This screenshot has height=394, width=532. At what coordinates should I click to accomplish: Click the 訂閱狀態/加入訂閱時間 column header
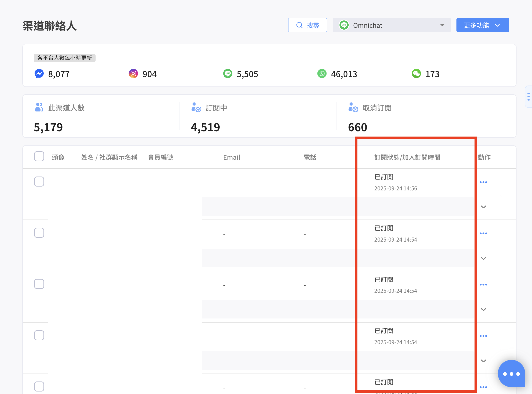click(407, 157)
